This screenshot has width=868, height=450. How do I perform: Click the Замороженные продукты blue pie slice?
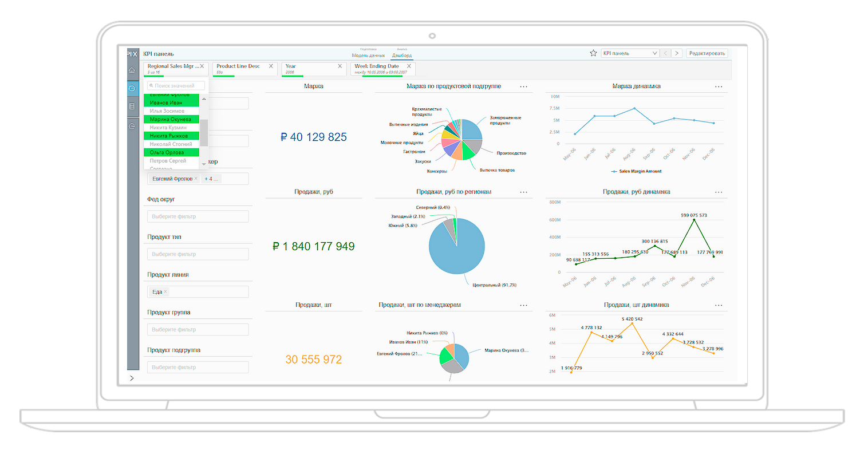tap(472, 129)
